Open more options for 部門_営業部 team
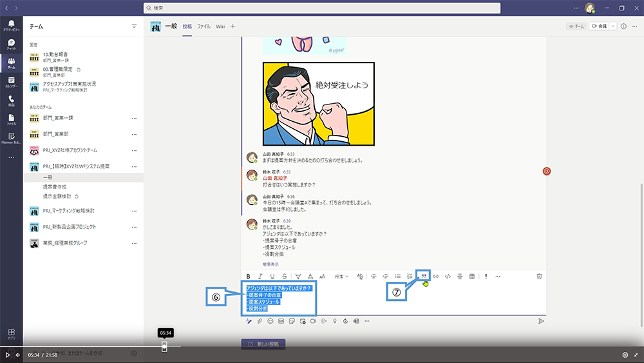Viewport: 644px width, 363px height. pos(134,134)
